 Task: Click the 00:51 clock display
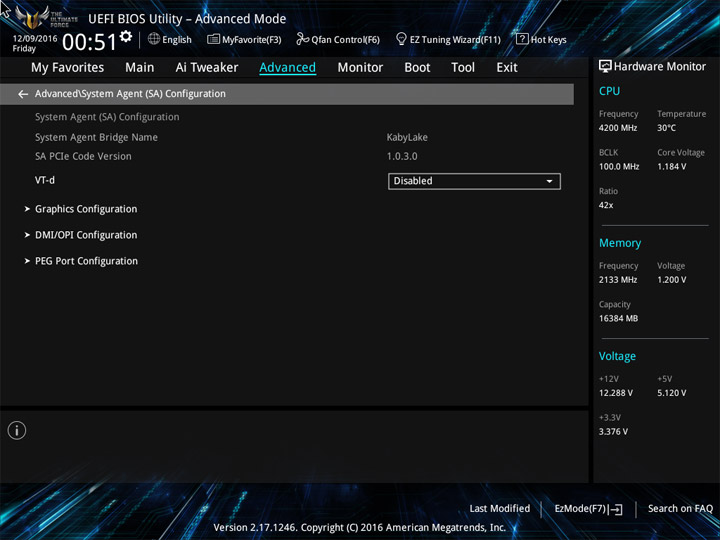point(90,42)
